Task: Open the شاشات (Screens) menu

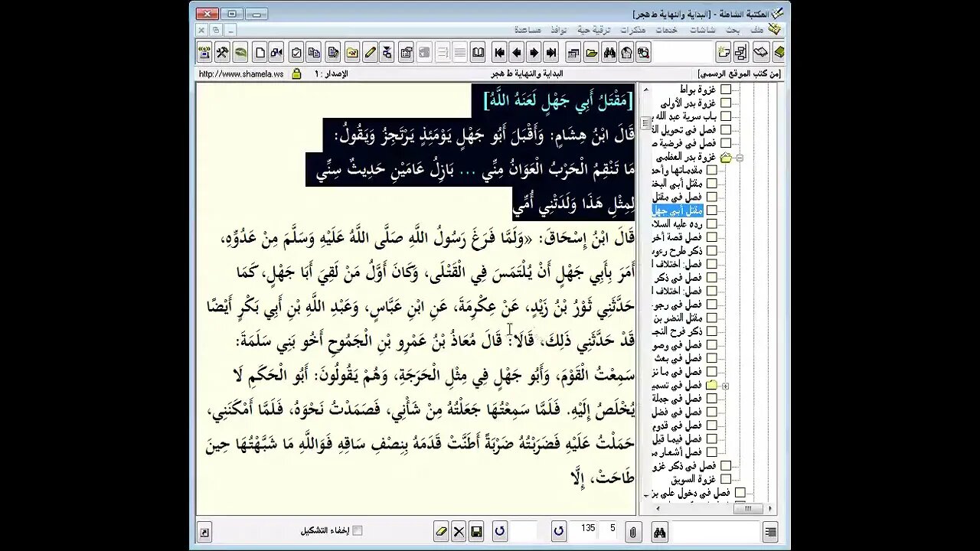Action: [x=702, y=30]
